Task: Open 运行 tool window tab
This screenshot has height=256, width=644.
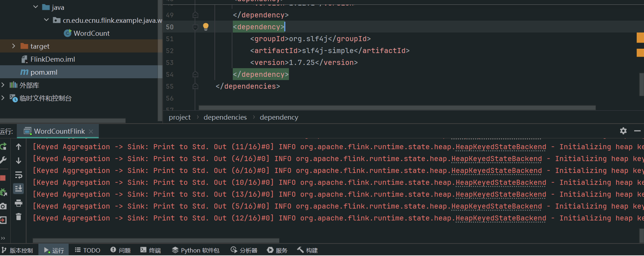Action: 54,250
